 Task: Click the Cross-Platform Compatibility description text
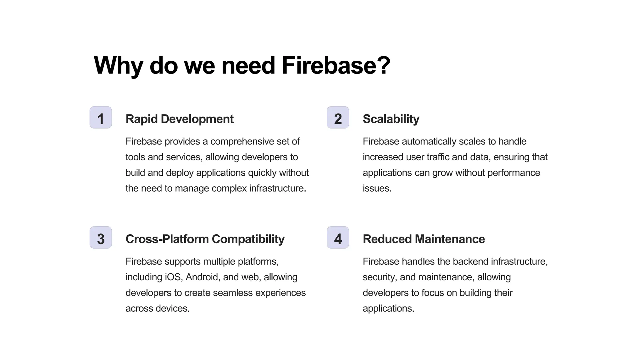[215, 285]
